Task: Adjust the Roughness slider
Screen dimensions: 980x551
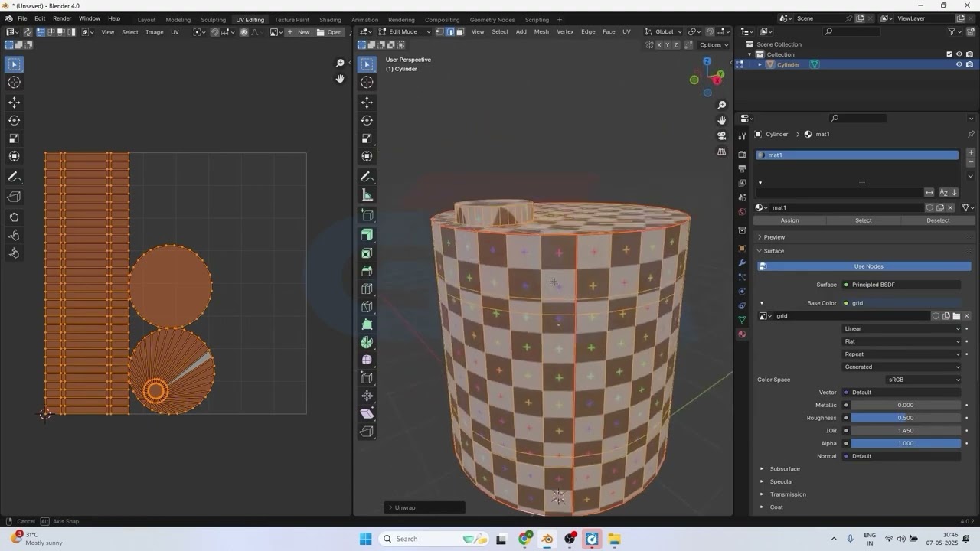Action: click(906, 418)
